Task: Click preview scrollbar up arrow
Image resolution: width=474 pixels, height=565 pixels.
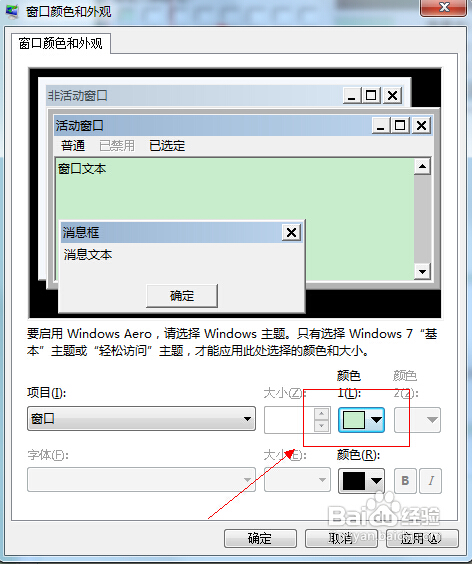Action: [x=422, y=166]
